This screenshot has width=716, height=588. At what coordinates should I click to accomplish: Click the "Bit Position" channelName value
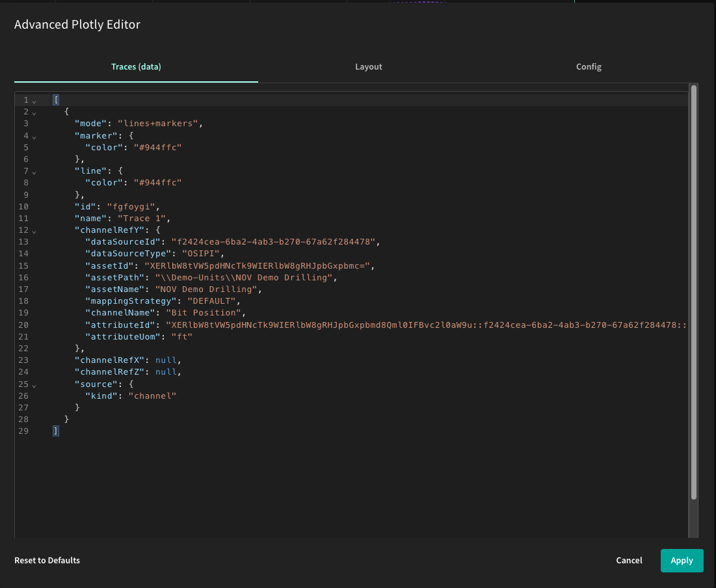[204, 312]
